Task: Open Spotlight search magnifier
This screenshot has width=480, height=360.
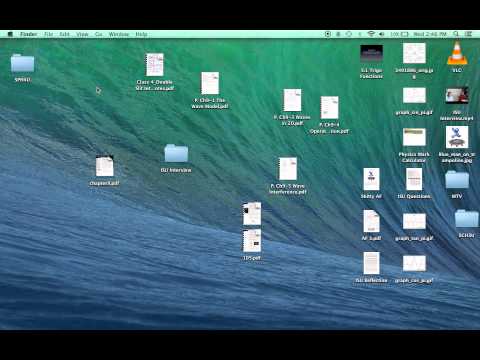Action: click(x=456, y=34)
